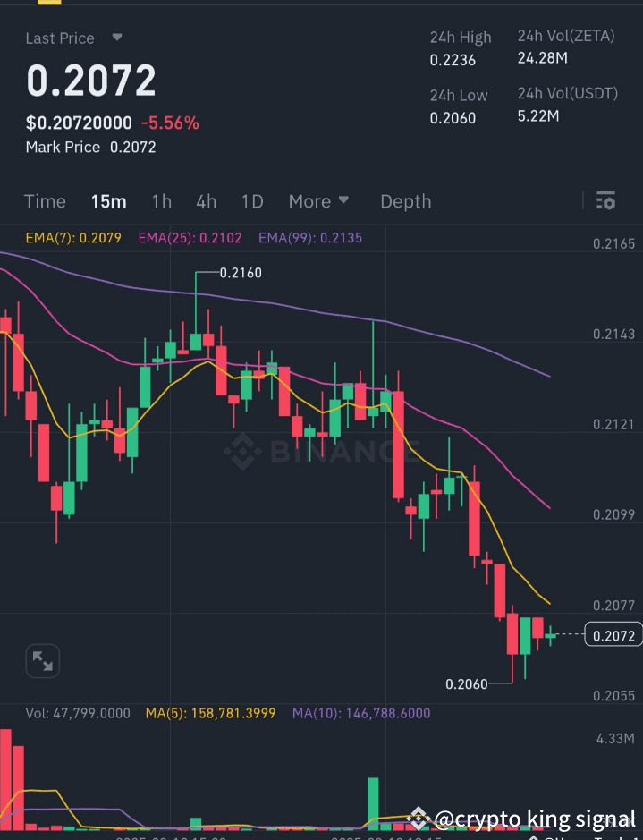Click the 24h High value 0.2236
This screenshot has height=840, width=643.
[453, 60]
